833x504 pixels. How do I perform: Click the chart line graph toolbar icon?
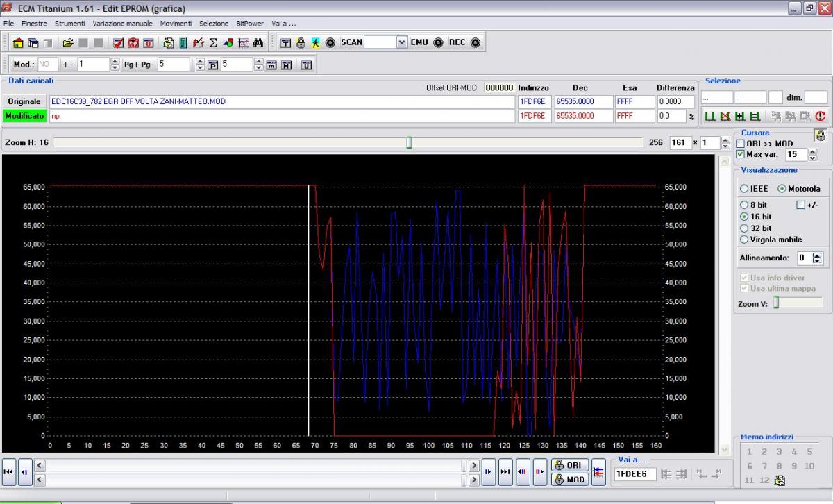click(x=244, y=42)
